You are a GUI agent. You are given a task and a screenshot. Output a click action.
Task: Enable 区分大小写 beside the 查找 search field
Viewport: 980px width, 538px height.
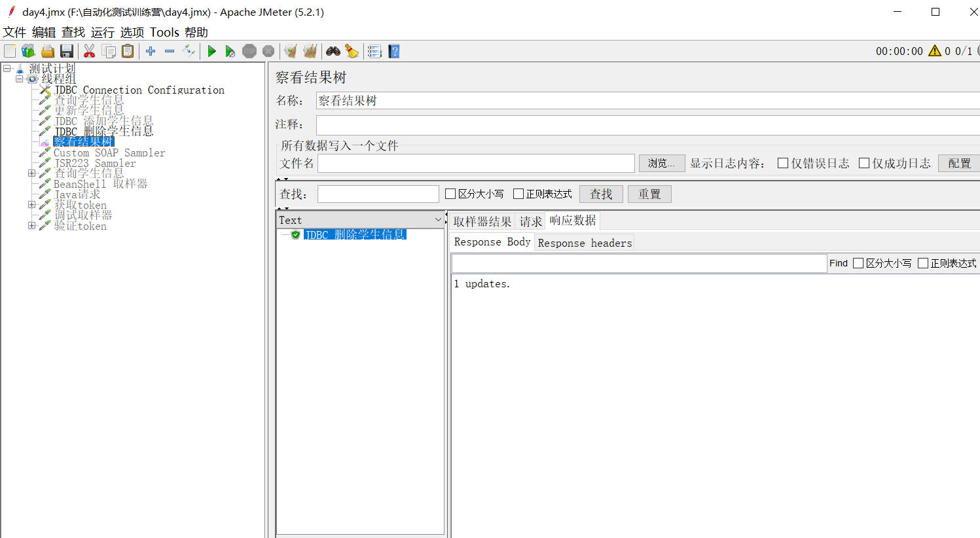click(450, 194)
